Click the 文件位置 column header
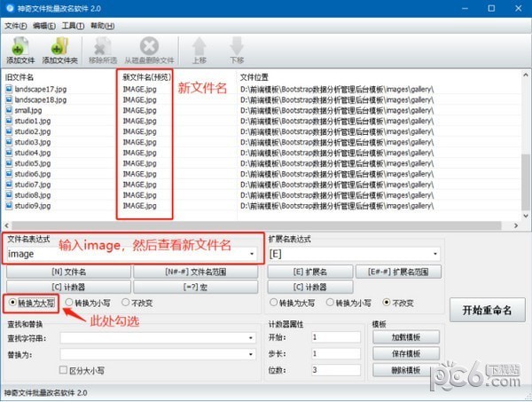The width and height of the screenshot is (532, 402). [254, 77]
